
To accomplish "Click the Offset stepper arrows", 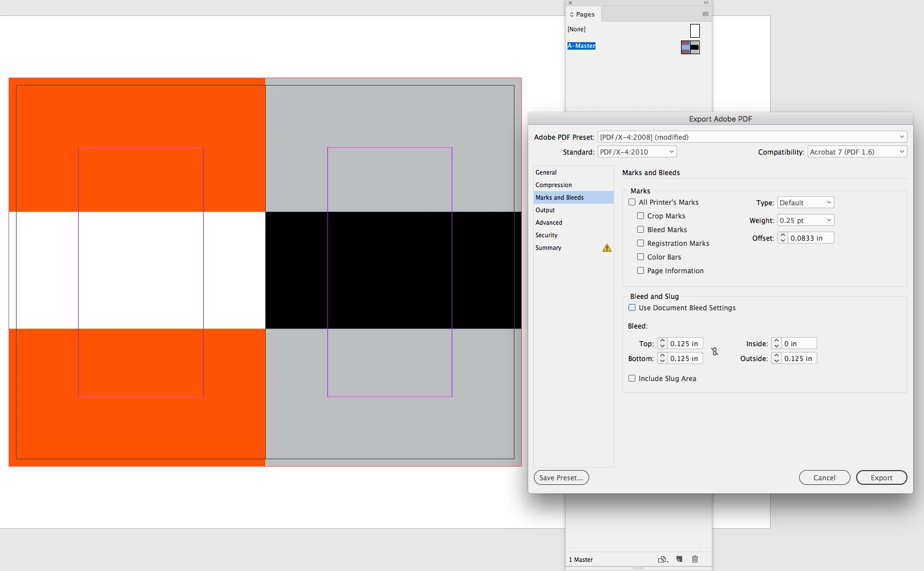I will [x=783, y=238].
